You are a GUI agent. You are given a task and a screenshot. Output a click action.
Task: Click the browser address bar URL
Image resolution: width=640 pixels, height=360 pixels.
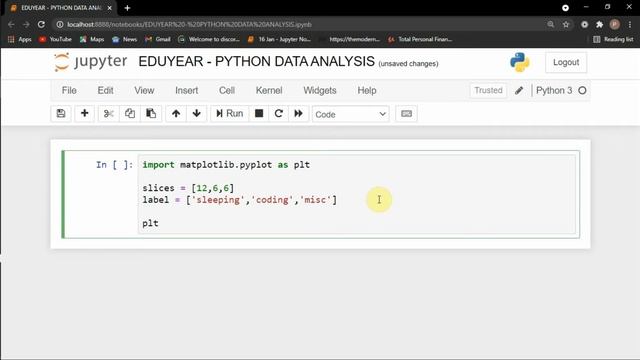point(189,24)
